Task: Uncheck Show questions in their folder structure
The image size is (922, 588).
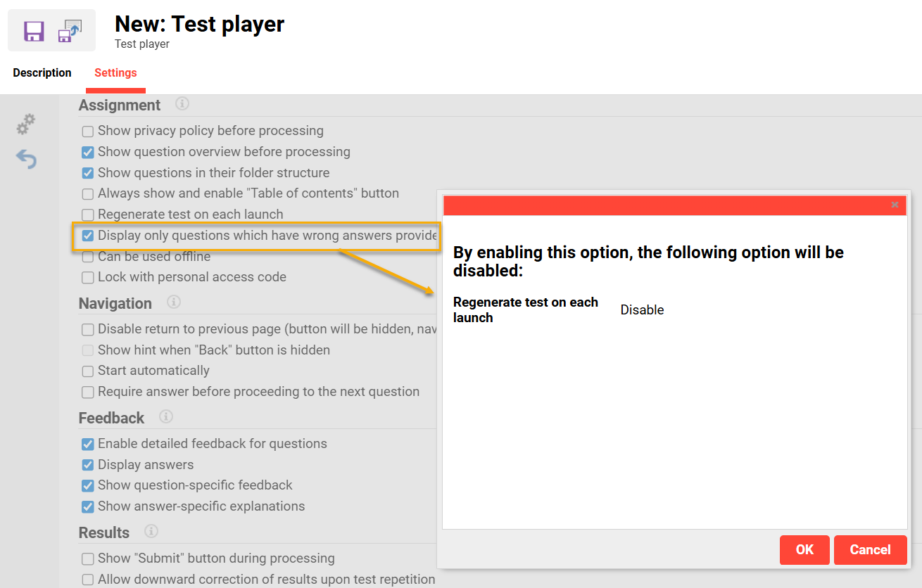Action: pos(87,172)
